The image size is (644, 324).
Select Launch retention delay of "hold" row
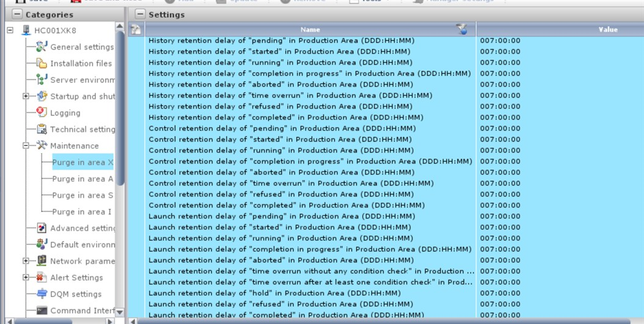click(x=386, y=293)
